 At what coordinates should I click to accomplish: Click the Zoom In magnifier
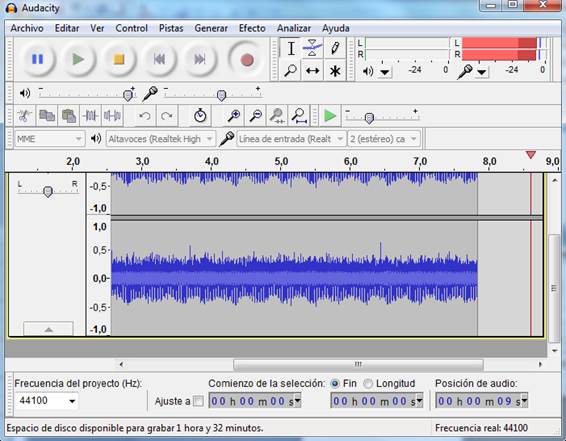click(x=234, y=116)
